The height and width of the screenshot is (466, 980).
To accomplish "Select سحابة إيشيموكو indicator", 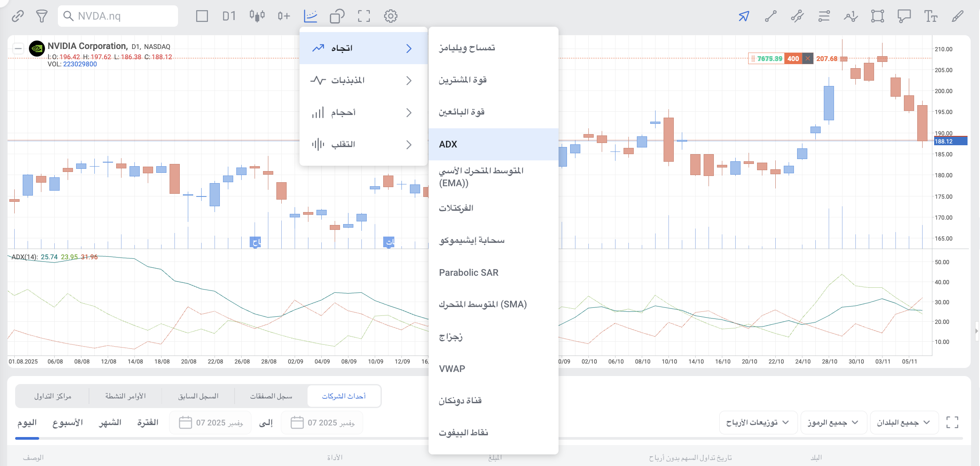I will (x=494, y=241).
